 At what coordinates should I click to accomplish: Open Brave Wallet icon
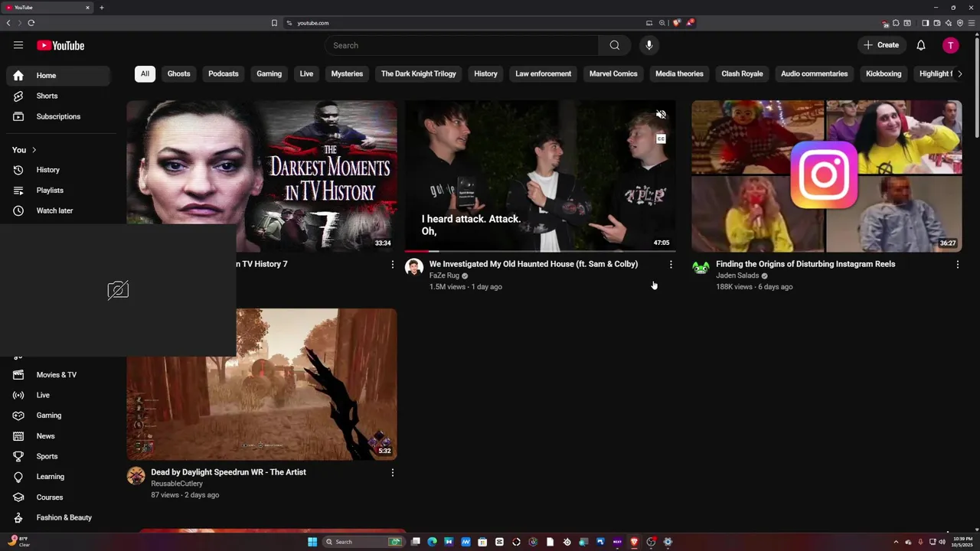click(936, 23)
